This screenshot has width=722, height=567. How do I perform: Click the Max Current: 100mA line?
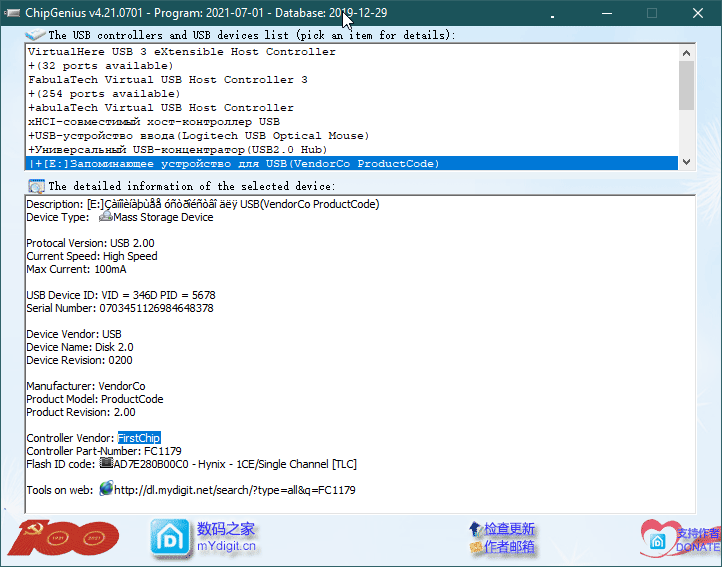tap(76, 269)
